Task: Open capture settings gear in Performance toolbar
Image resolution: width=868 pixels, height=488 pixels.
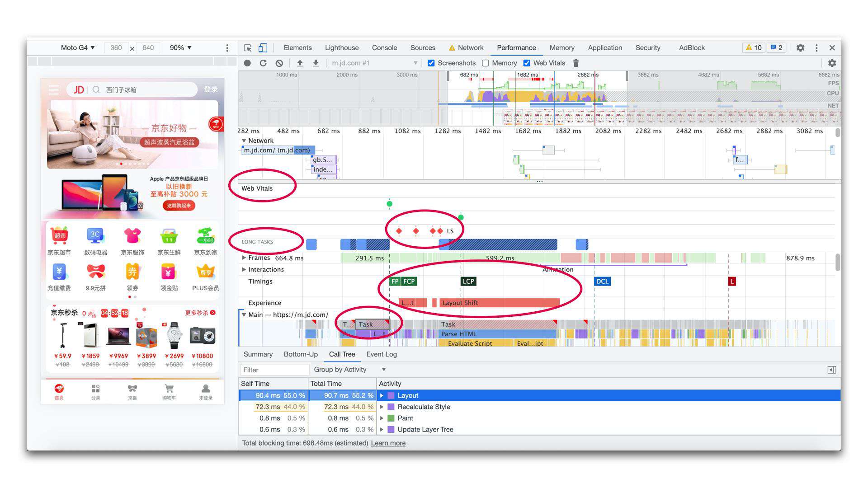Action: pyautogui.click(x=832, y=63)
